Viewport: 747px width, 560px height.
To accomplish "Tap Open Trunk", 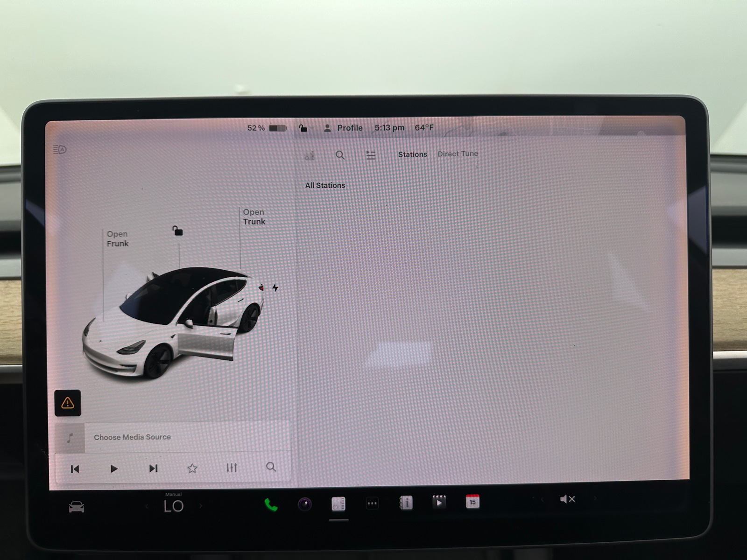I will pyautogui.click(x=254, y=217).
